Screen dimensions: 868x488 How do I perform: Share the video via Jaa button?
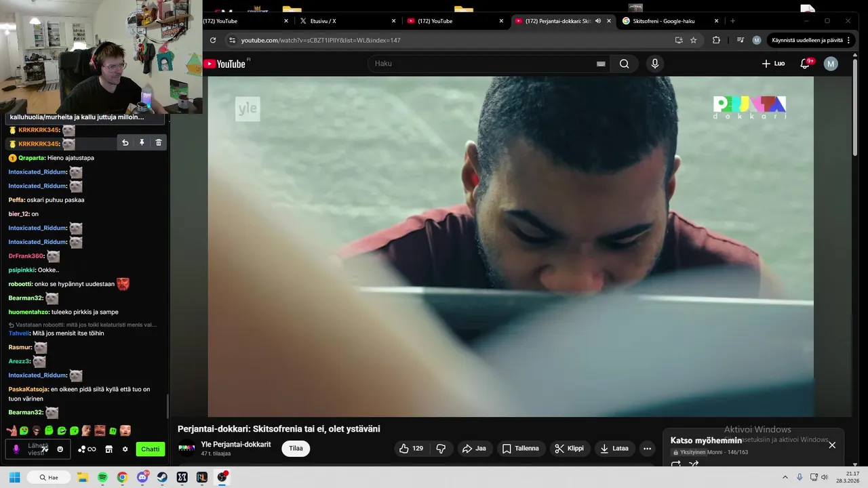(474, 449)
